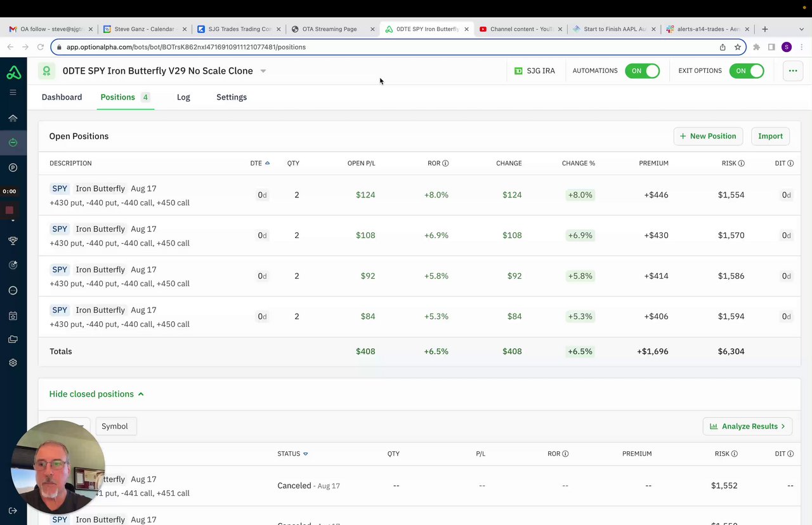Click the +$1,696 total premium value
Screen dimensions: 812x525
653,351
